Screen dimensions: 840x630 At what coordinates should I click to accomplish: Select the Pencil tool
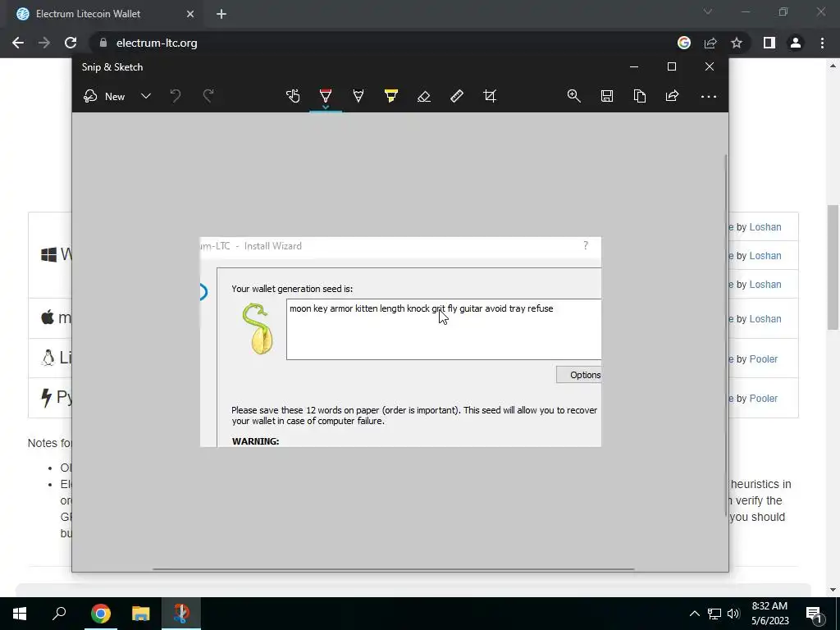(358, 97)
